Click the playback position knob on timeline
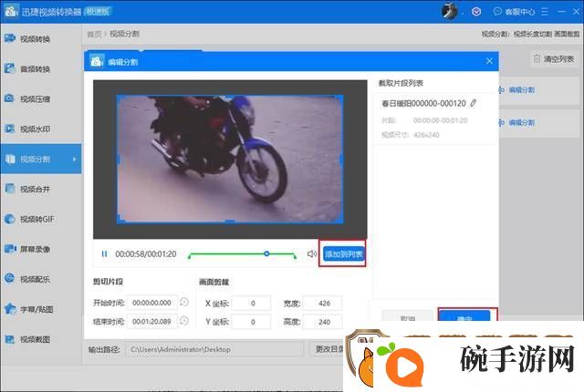Screen dimensions: 584x392 (x=266, y=253)
